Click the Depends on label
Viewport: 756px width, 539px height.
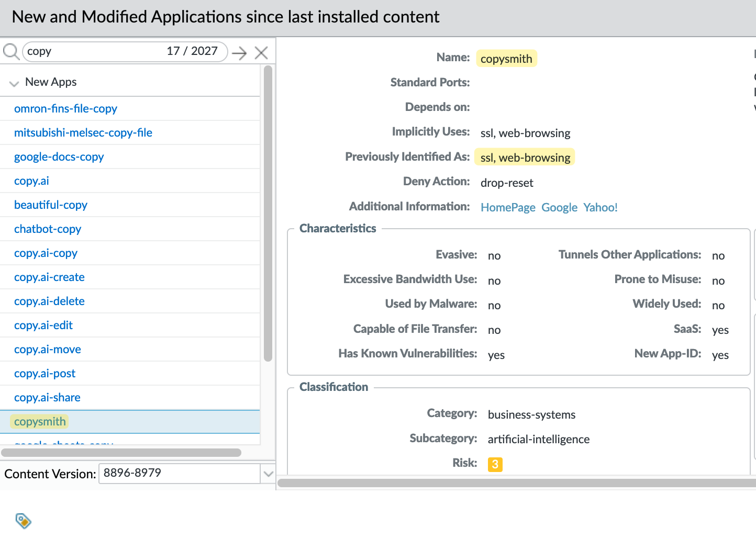(437, 107)
